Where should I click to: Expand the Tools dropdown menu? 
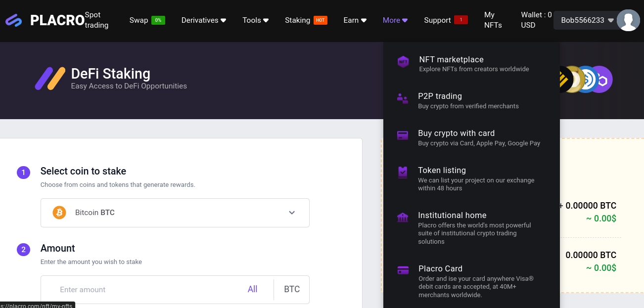coord(255,20)
